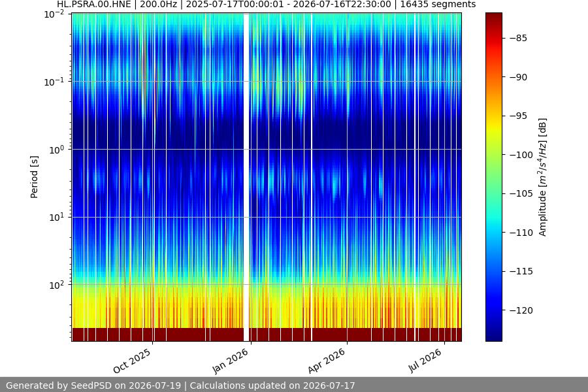Click the '10⁻¹' y-axis tick label
Image resolution: width=588 pixels, height=392 pixels.
pyautogui.click(x=54, y=82)
